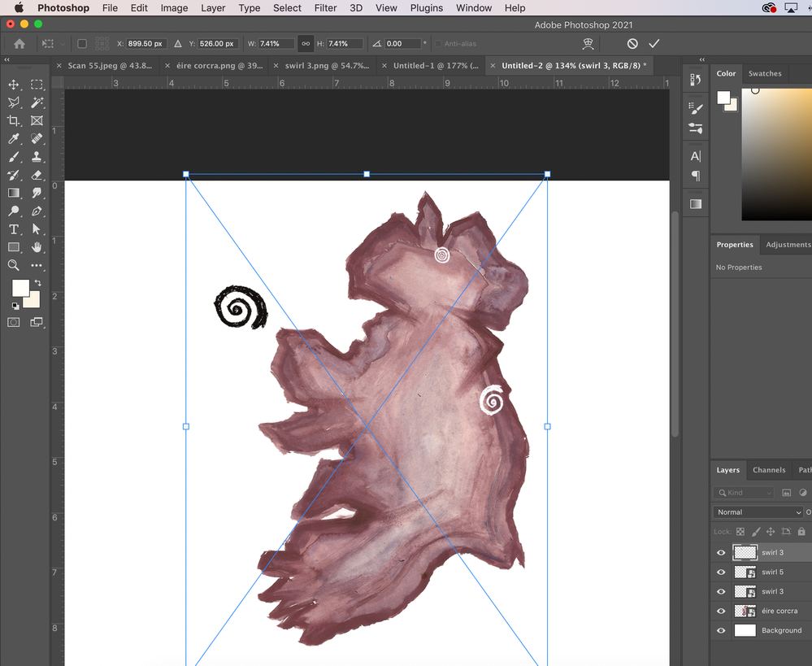The width and height of the screenshot is (812, 666).
Task: Toggle visibility of the swirl 5 layer
Action: [720, 572]
